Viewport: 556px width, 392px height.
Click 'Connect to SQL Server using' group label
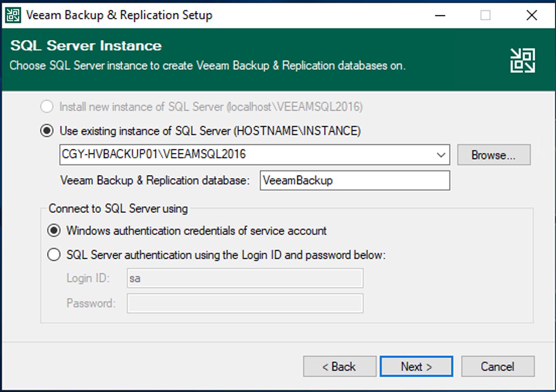pos(118,209)
